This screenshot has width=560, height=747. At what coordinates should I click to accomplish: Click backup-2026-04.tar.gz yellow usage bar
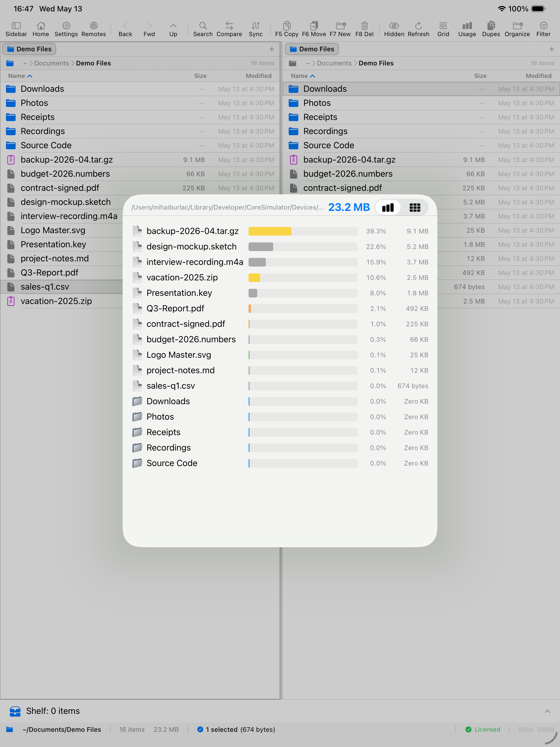(270, 231)
